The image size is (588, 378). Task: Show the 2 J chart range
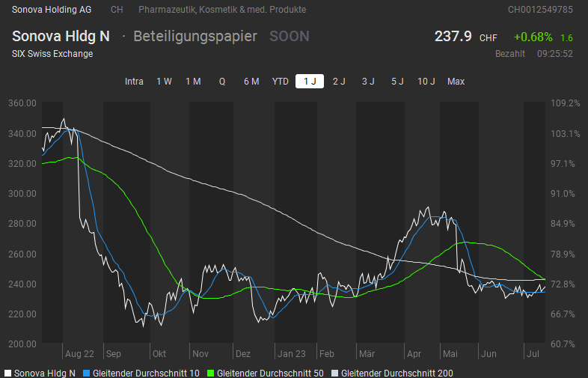pyautogui.click(x=339, y=82)
